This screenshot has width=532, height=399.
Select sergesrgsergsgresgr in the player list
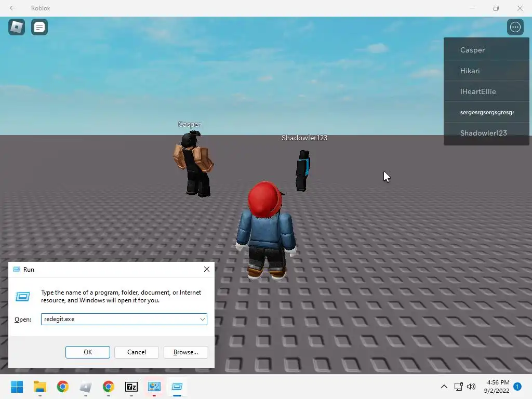point(486,112)
